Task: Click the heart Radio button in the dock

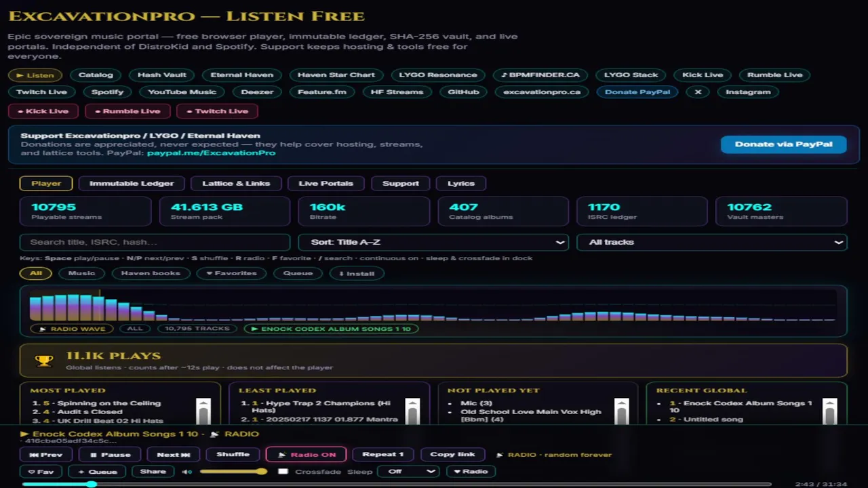Action: [x=471, y=472]
